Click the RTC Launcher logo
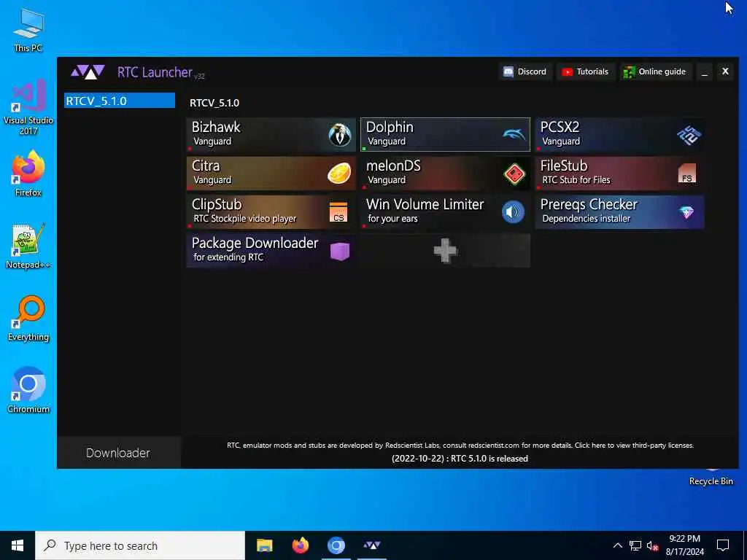747x560 pixels. click(88, 72)
